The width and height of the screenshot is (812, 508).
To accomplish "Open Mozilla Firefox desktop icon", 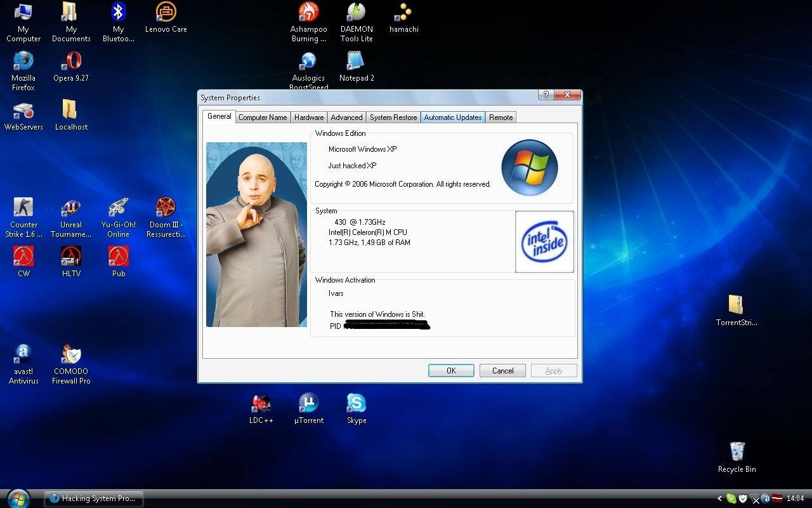I will (x=23, y=71).
